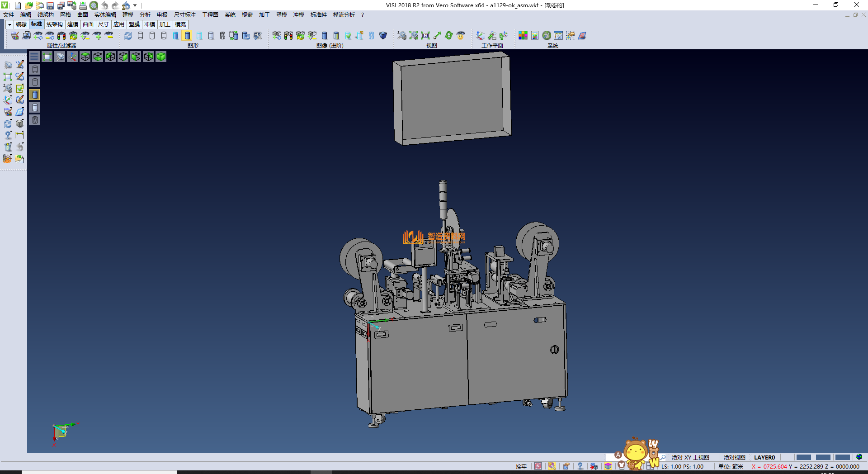
Task: Click the green rotate view arrows icon
Action: (448, 35)
